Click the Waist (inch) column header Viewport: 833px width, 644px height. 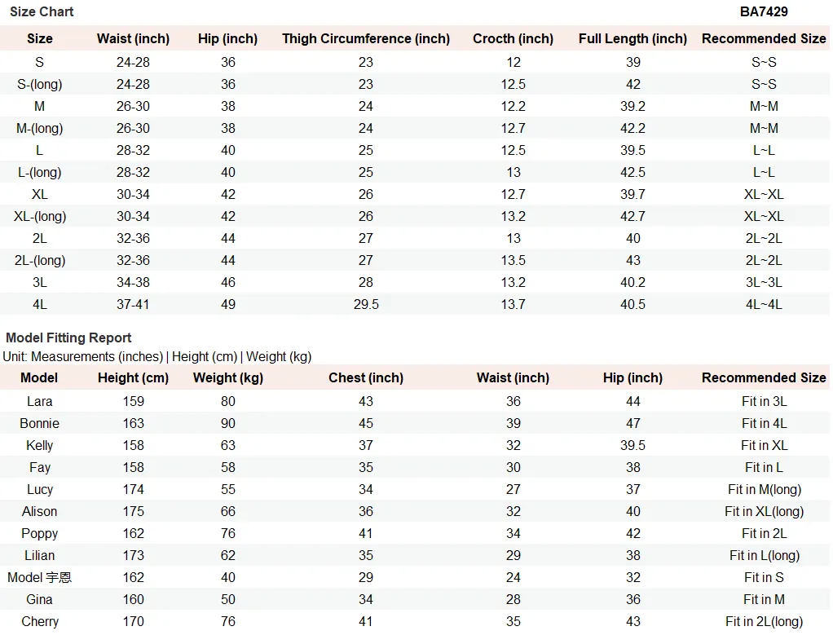pyautogui.click(x=133, y=39)
